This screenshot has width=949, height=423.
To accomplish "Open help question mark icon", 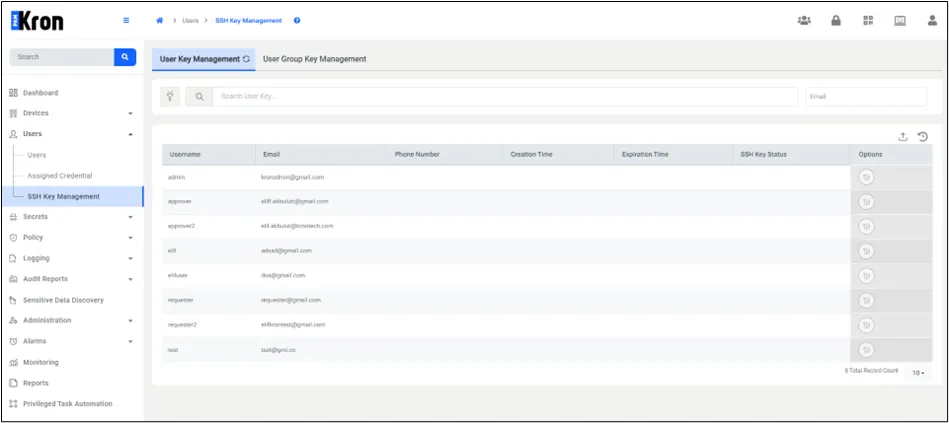I will (x=297, y=21).
